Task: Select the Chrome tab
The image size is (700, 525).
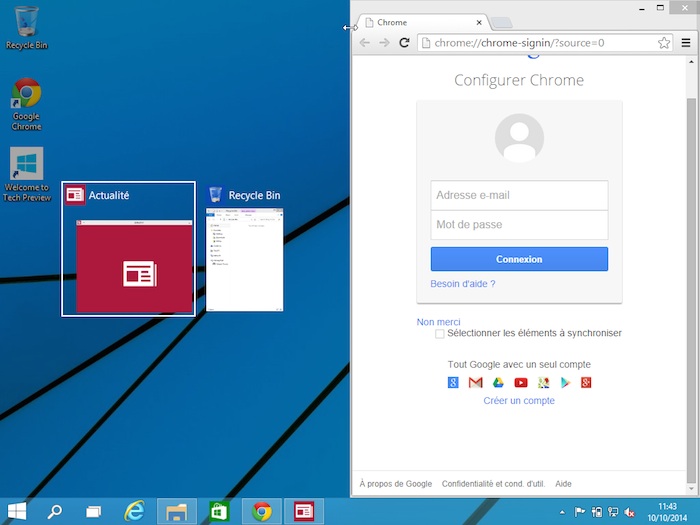Action: coord(422,22)
